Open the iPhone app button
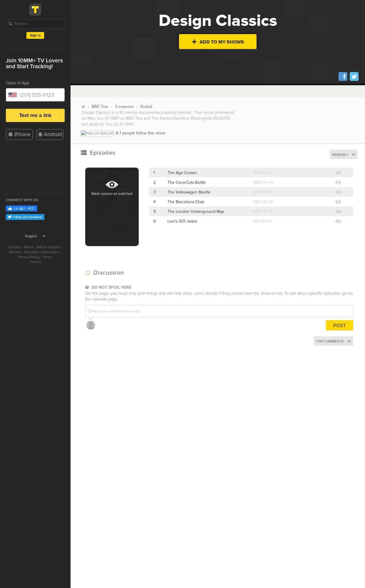This screenshot has width=365, height=588. [19, 134]
